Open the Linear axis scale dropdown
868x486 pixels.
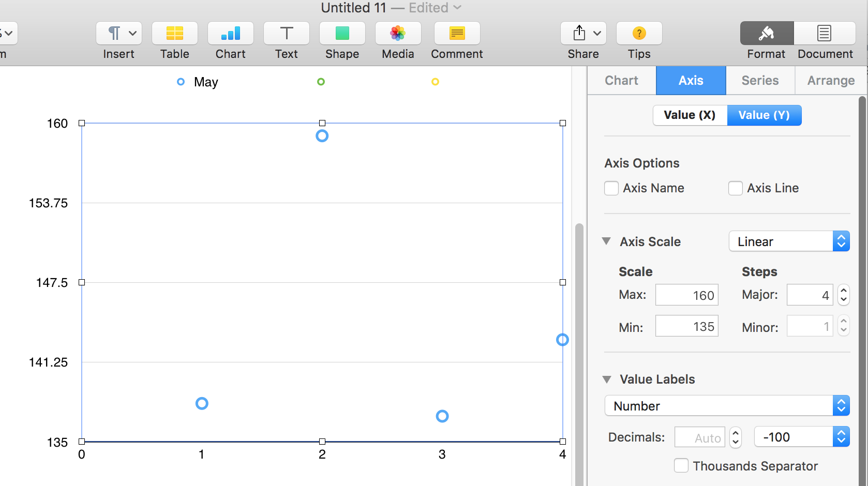point(789,241)
